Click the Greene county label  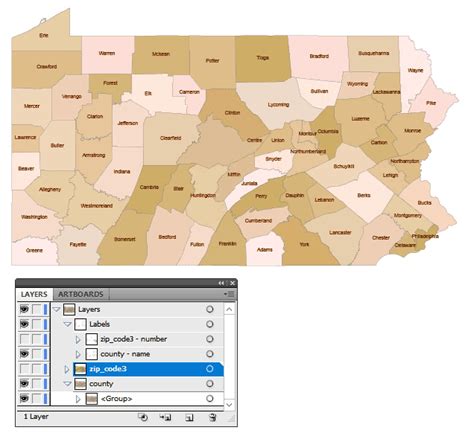pyautogui.click(x=34, y=250)
